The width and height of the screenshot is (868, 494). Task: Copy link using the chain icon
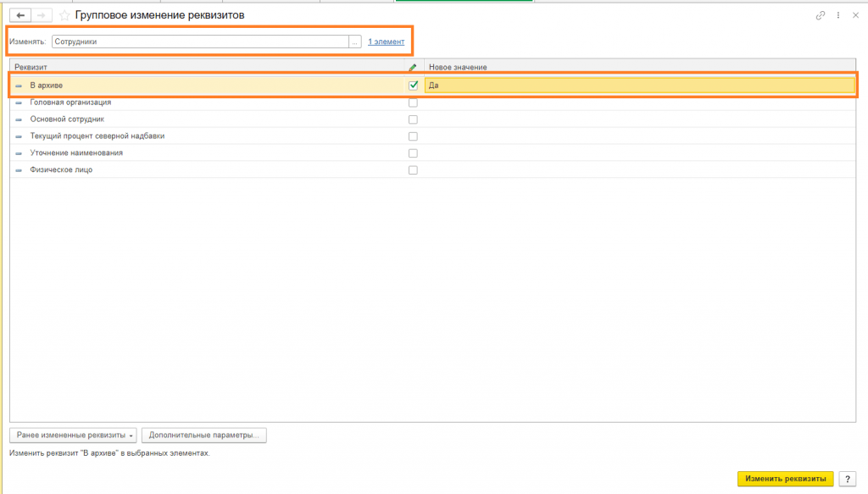coord(820,15)
